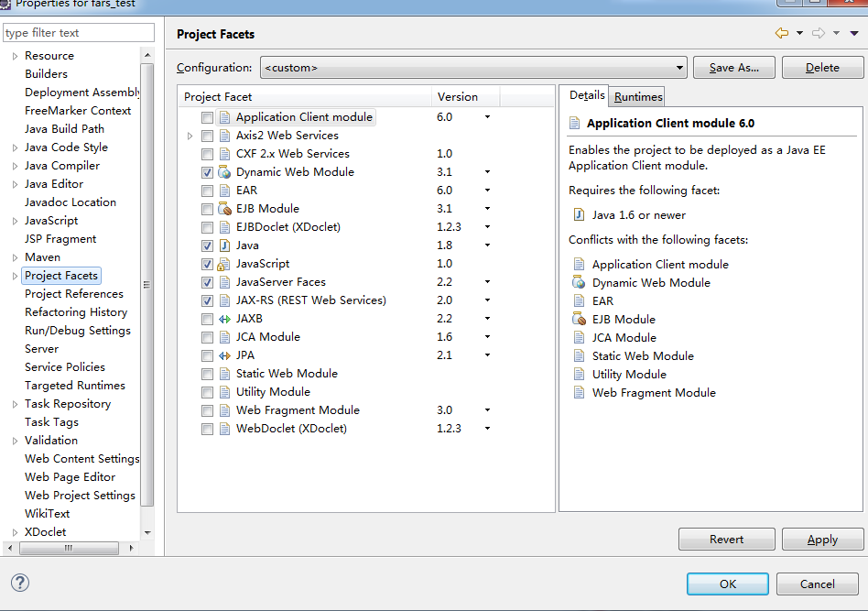Click the JavaServer Faces facet icon
Viewport: 868px width, 611px height.
[x=224, y=282]
